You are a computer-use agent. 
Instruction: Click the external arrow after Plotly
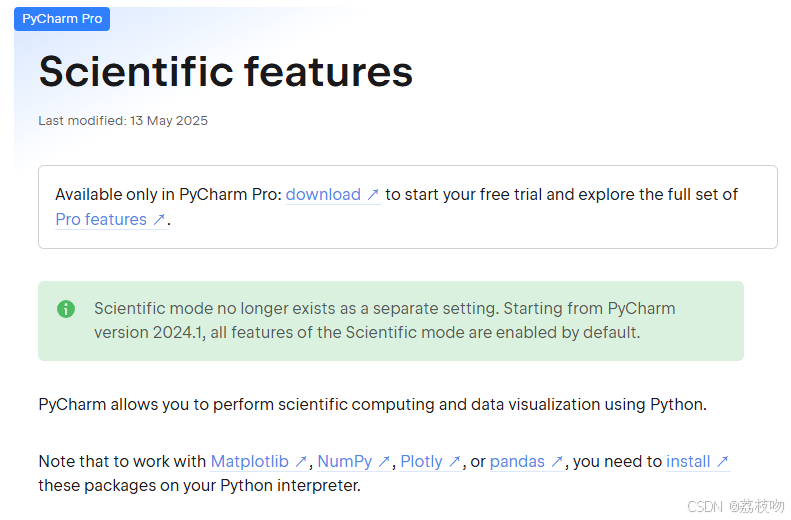pyautogui.click(x=455, y=461)
